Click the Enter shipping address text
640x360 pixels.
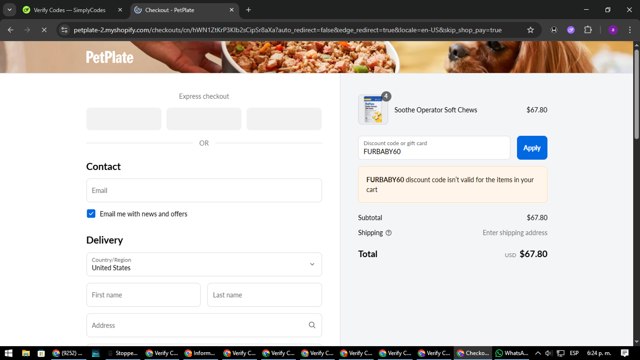pos(515,233)
